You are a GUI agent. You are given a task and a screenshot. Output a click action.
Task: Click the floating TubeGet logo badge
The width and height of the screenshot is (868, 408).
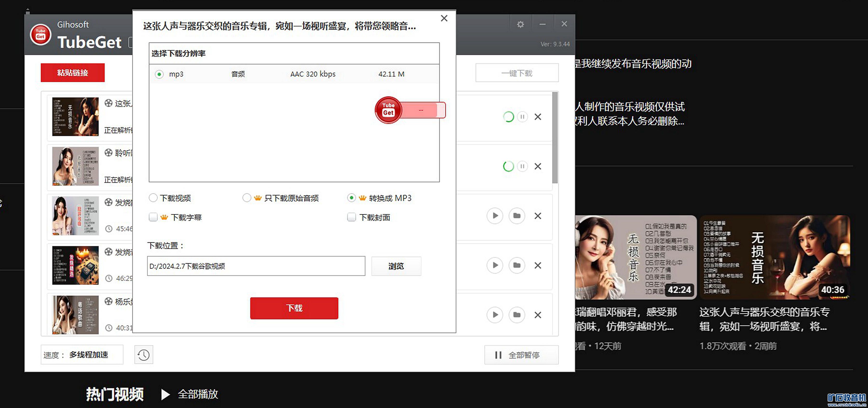click(x=388, y=110)
